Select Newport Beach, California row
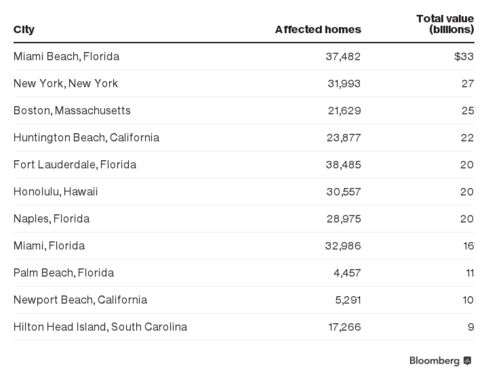This screenshot has width=488, height=380. coord(244,300)
